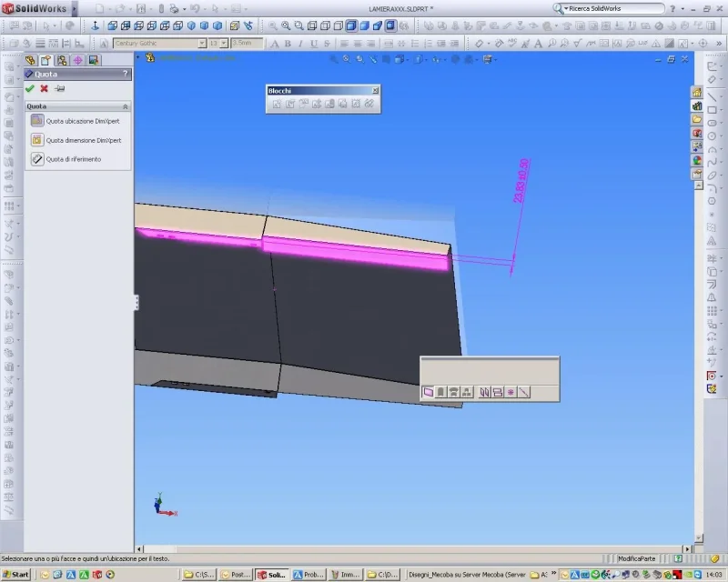Viewport: 728px width, 582px height.
Task: Click the Note text A annotation tool
Action: (538, 44)
